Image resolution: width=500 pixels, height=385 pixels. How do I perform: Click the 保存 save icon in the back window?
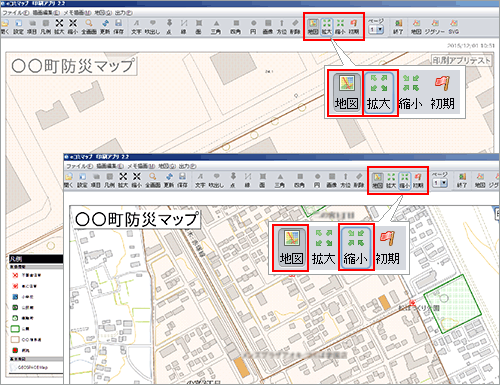click(118, 27)
